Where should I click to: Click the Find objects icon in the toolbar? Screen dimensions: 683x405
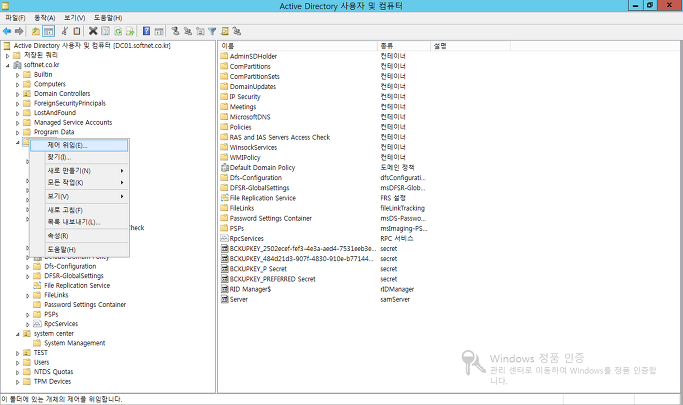[x=225, y=31]
